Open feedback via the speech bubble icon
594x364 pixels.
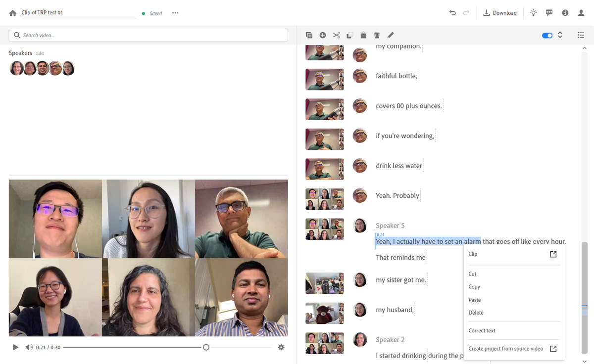(x=549, y=13)
